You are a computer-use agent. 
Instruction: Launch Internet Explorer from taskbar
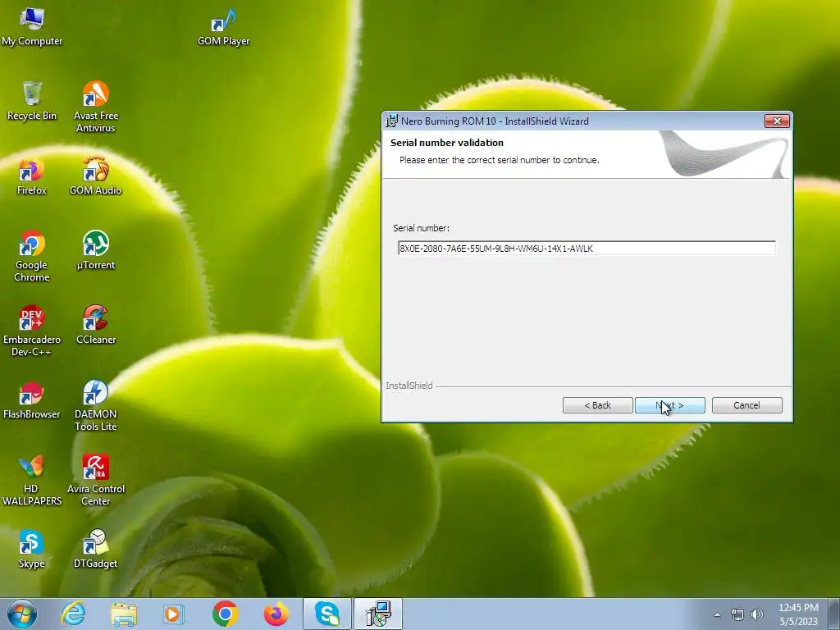point(73,614)
